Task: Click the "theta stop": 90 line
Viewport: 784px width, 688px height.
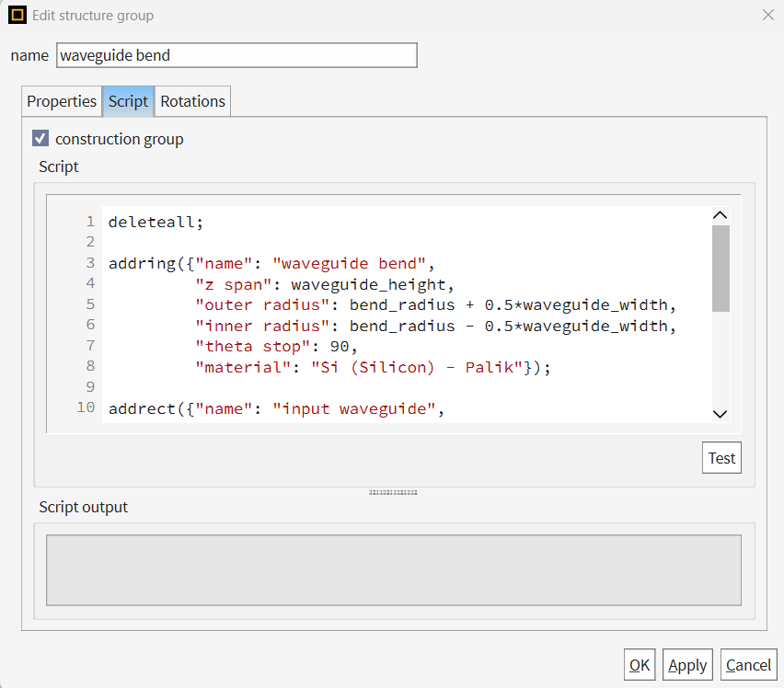Action: 276,346
